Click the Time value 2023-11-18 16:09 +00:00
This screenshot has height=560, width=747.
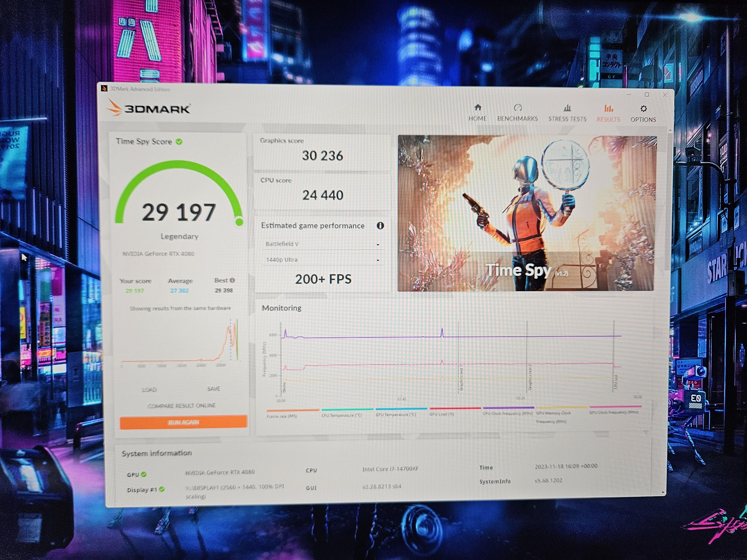click(566, 466)
